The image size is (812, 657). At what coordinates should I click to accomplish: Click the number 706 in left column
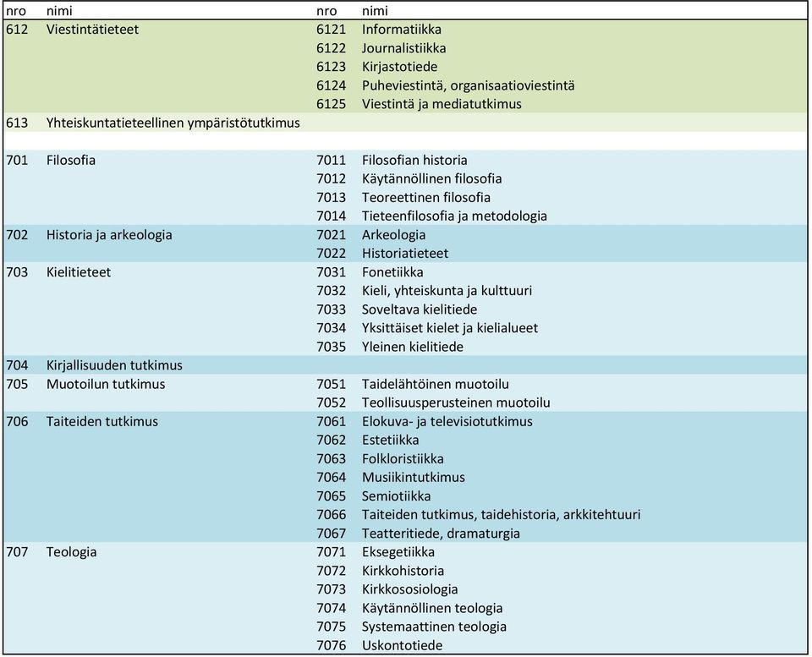pyautogui.click(x=17, y=421)
